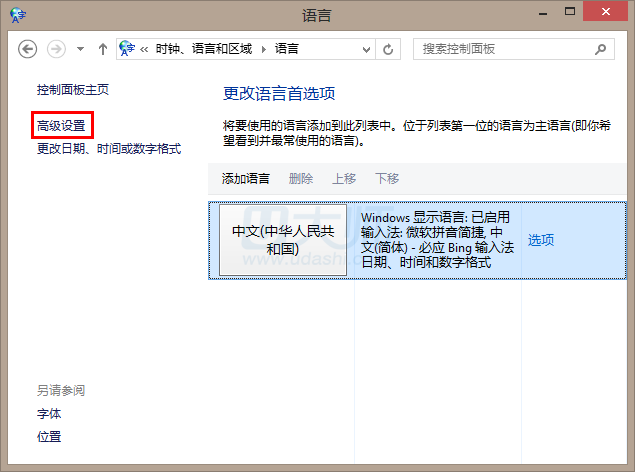Click 添加语言 to add a language

coord(245,178)
